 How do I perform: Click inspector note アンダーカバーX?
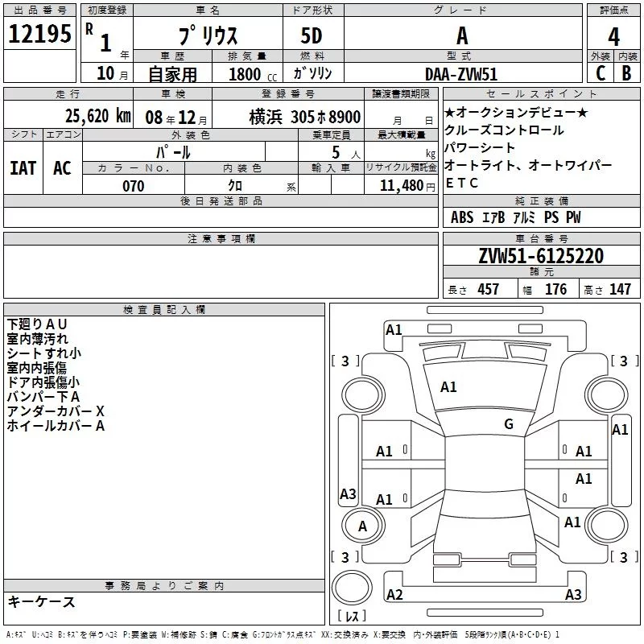(x=56, y=411)
